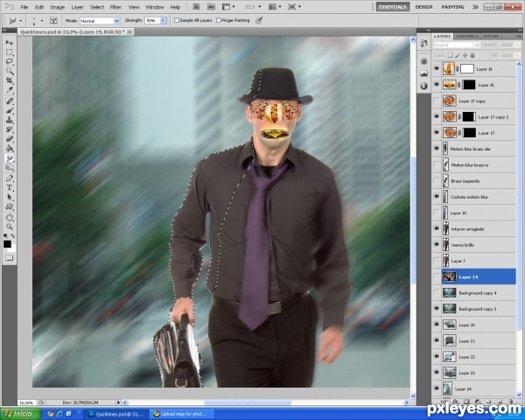The width and height of the screenshot is (525, 420).
Task: Select the Lasso tool
Action: [10, 61]
